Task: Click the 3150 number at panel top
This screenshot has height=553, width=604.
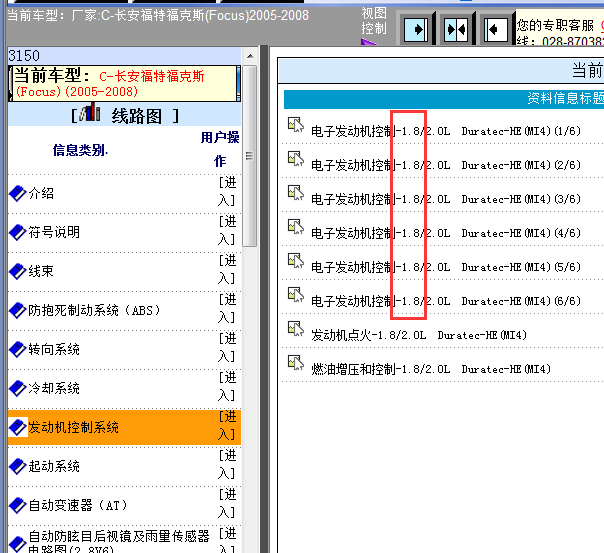Action: (24, 56)
